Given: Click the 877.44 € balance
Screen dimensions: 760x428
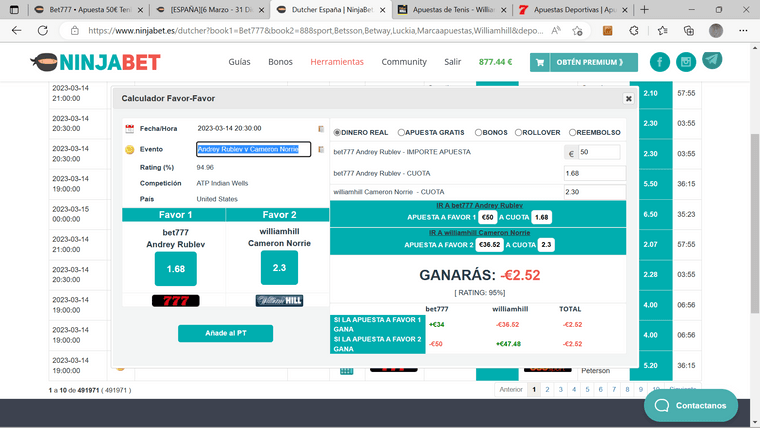Looking at the screenshot, I should pos(495,62).
